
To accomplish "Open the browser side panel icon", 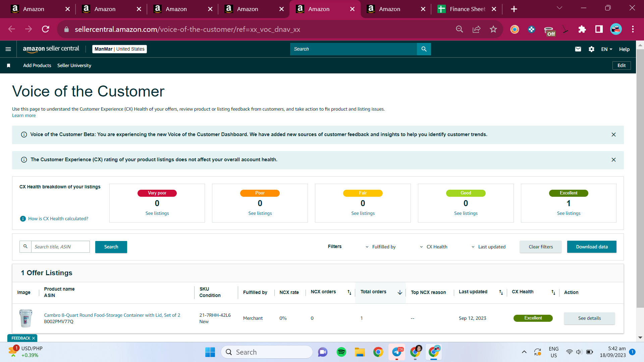I will [x=599, y=29].
